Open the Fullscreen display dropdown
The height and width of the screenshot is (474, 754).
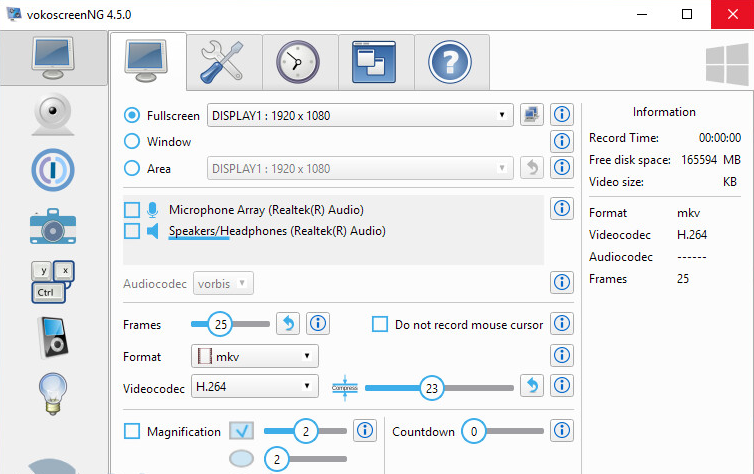[x=360, y=115]
